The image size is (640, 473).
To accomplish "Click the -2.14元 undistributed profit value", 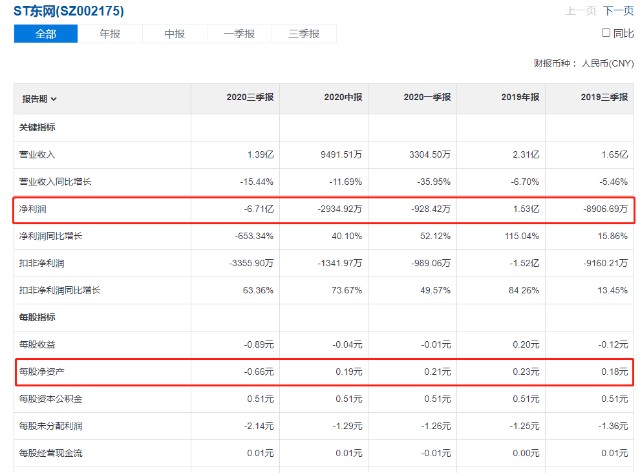I will [259, 426].
